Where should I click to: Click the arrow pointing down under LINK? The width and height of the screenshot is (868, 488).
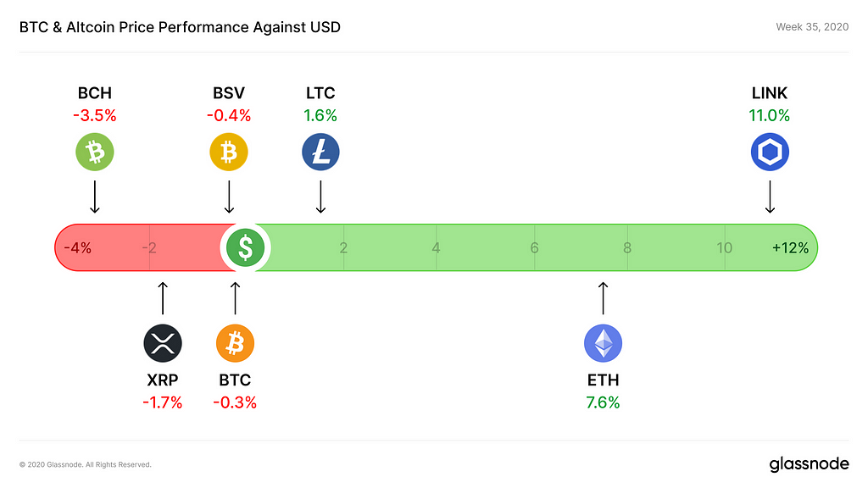point(770,197)
